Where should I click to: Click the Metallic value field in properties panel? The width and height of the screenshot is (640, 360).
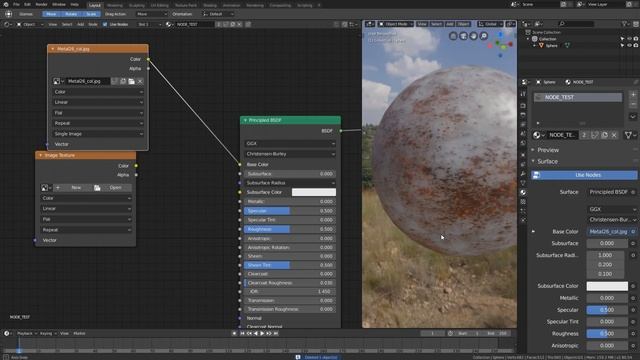coord(607,298)
